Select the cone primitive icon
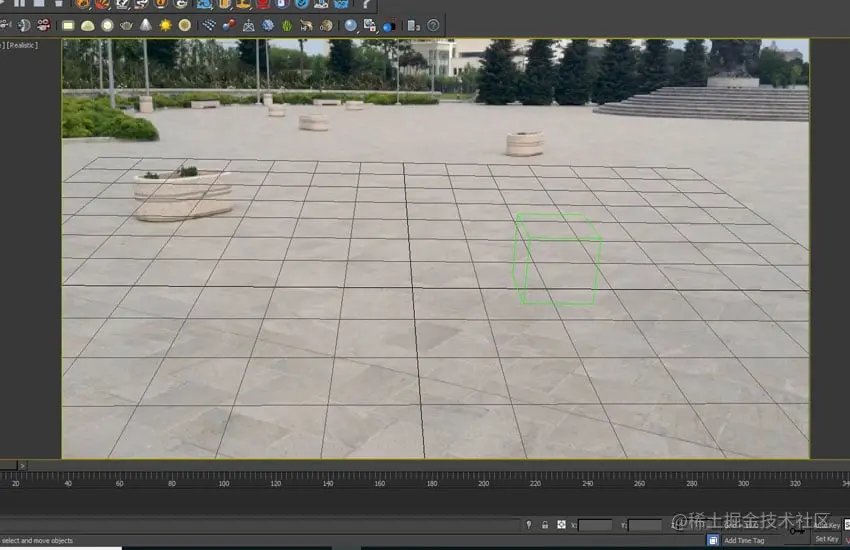The height and width of the screenshot is (550, 850). (146, 25)
